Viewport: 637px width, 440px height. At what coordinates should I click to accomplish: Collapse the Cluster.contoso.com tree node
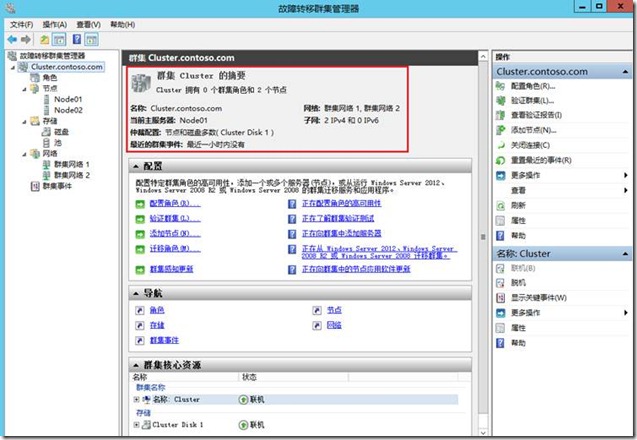pyautogui.click(x=13, y=67)
